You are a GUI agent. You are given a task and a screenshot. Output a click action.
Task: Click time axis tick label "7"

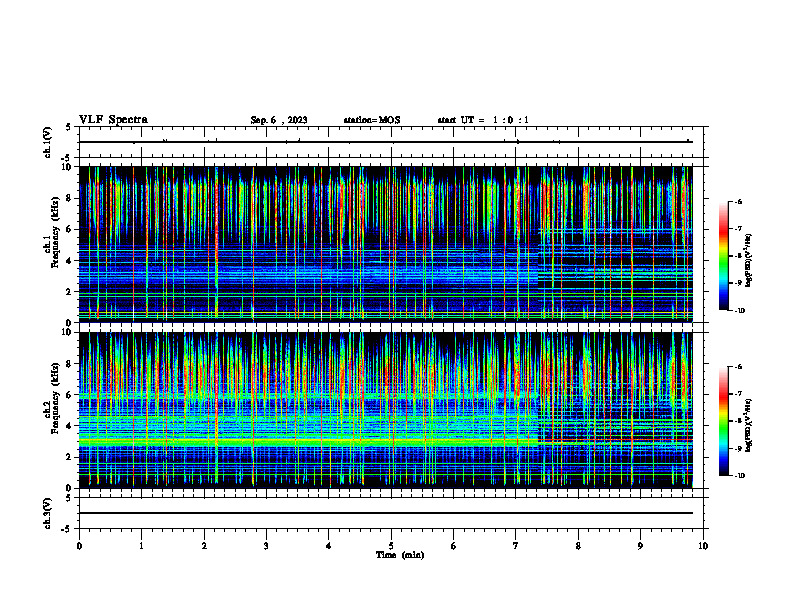coord(516,546)
